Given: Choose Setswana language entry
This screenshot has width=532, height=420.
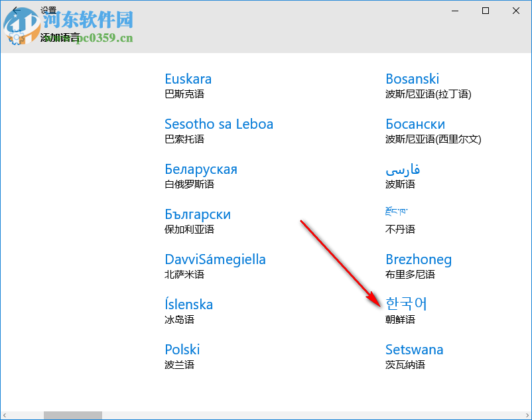Looking at the screenshot, I should [x=415, y=356].
